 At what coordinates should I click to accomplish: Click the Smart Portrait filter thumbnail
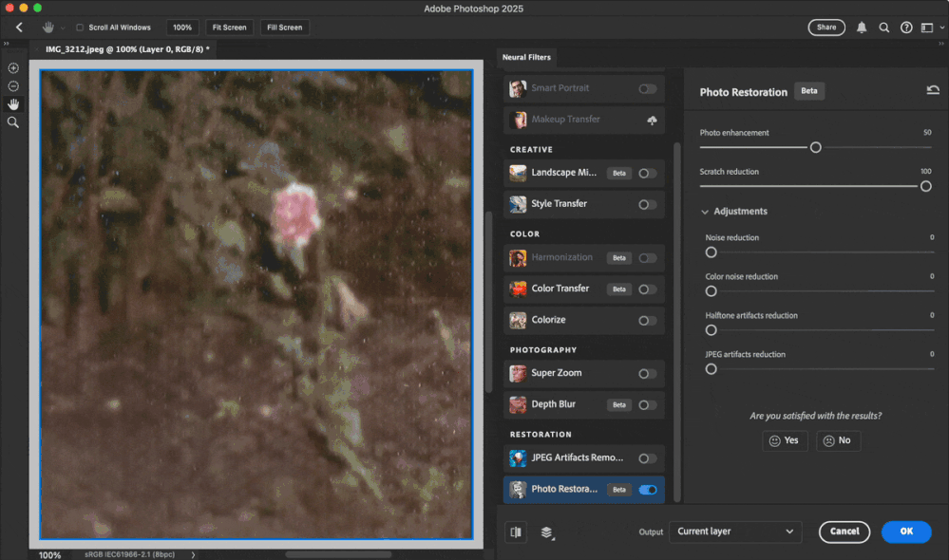[518, 88]
